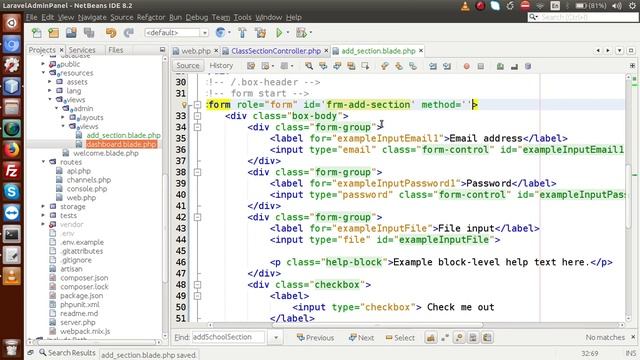This screenshot has width=640, height=360.
Task: Click the Select button in Find bar
Action: [400, 338]
